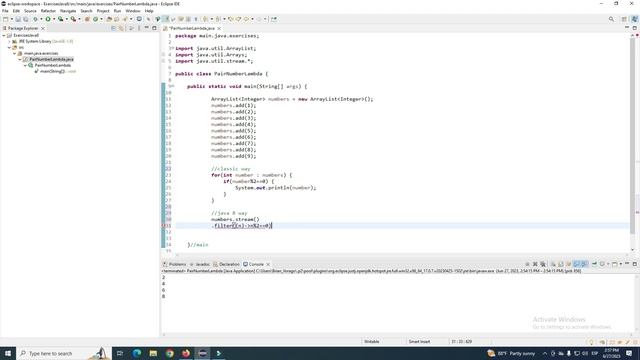The width and height of the screenshot is (640, 360).
Task: Click the toolbar Search magnifier icon
Action: click(x=611, y=19)
